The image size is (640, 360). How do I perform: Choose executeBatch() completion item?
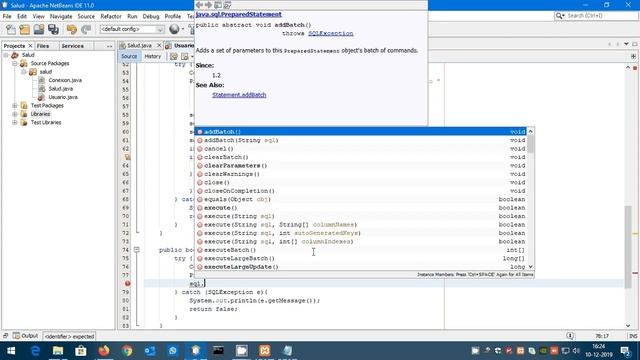(x=361, y=250)
